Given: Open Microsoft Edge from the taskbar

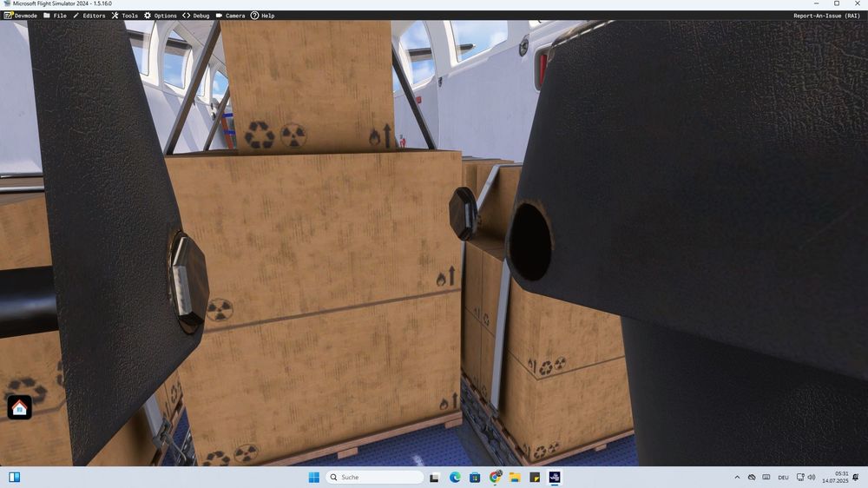Looking at the screenshot, I should (x=455, y=478).
